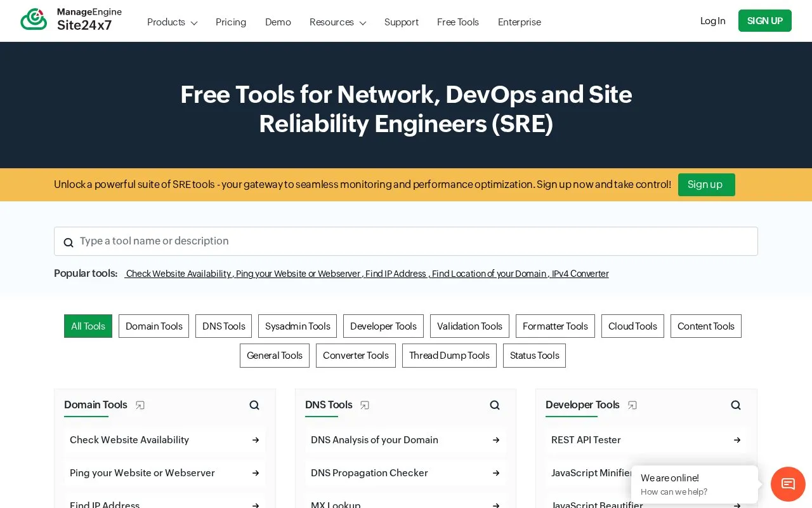Open Ping your Website or Webserver row
The width and height of the screenshot is (812, 508).
point(165,473)
